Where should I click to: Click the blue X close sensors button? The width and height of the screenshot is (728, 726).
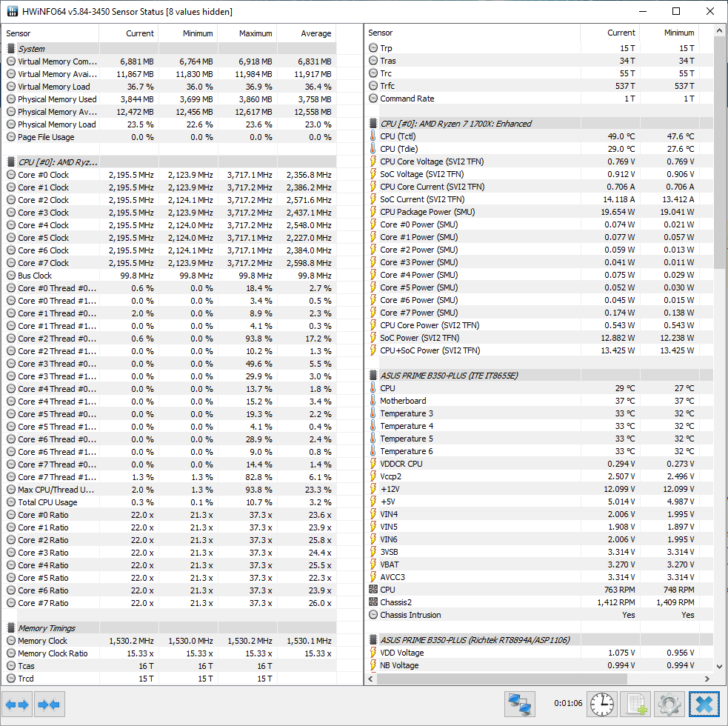(x=704, y=705)
